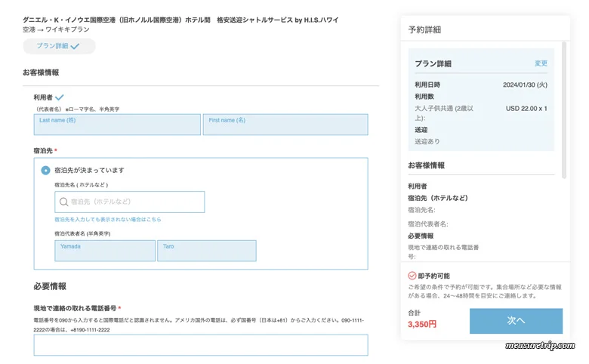Click the 予約詳細 panel heading
Image resolution: width=589 pixels, height=364 pixels.
(424, 29)
